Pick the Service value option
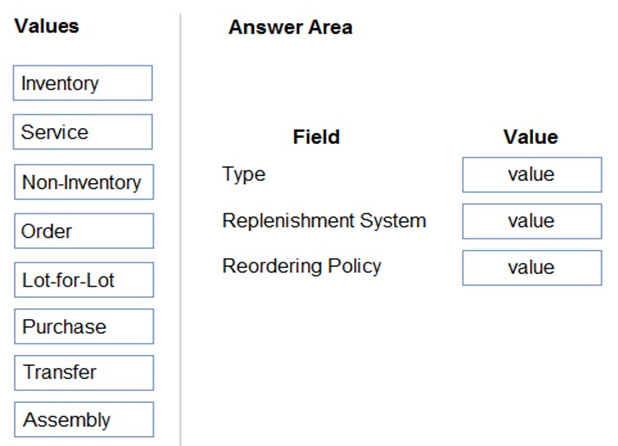The width and height of the screenshot is (618, 446). 82,132
